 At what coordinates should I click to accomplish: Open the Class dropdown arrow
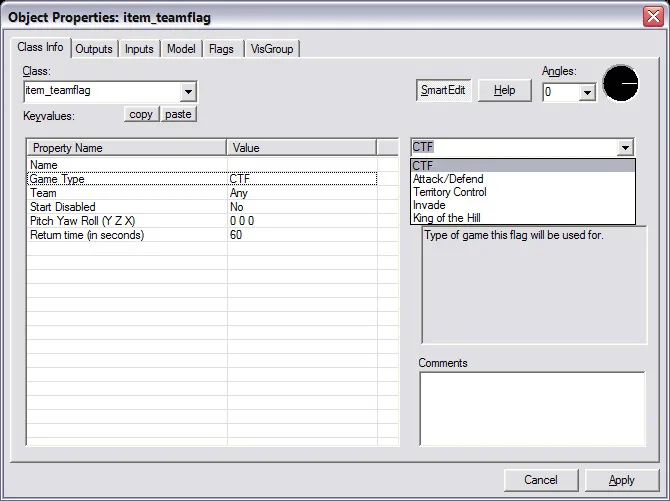188,92
